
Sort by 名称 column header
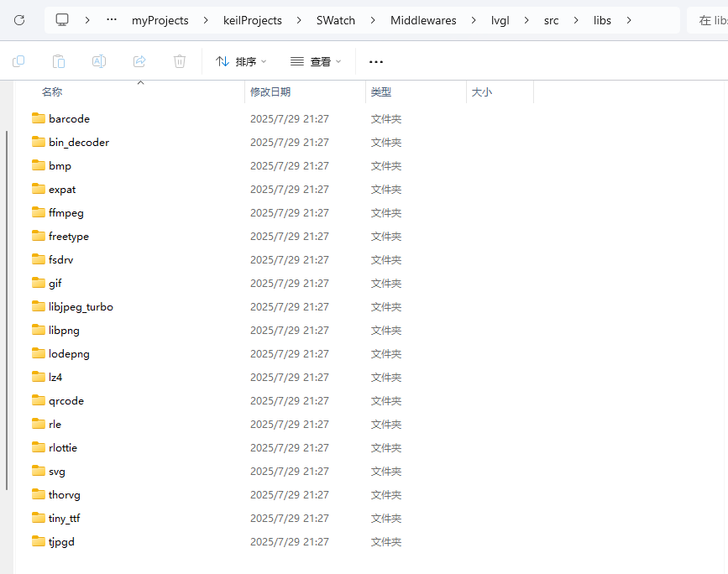[52, 92]
